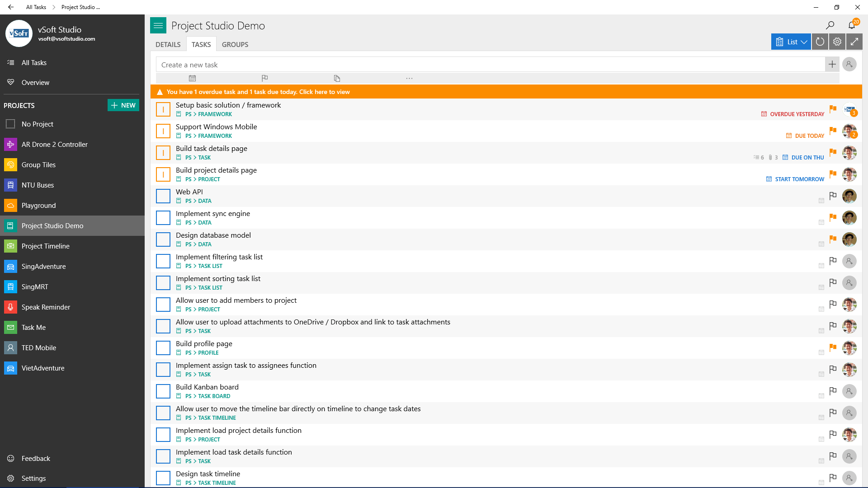Click NEW project button in sidebar
The height and width of the screenshot is (488, 868).
click(123, 105)
